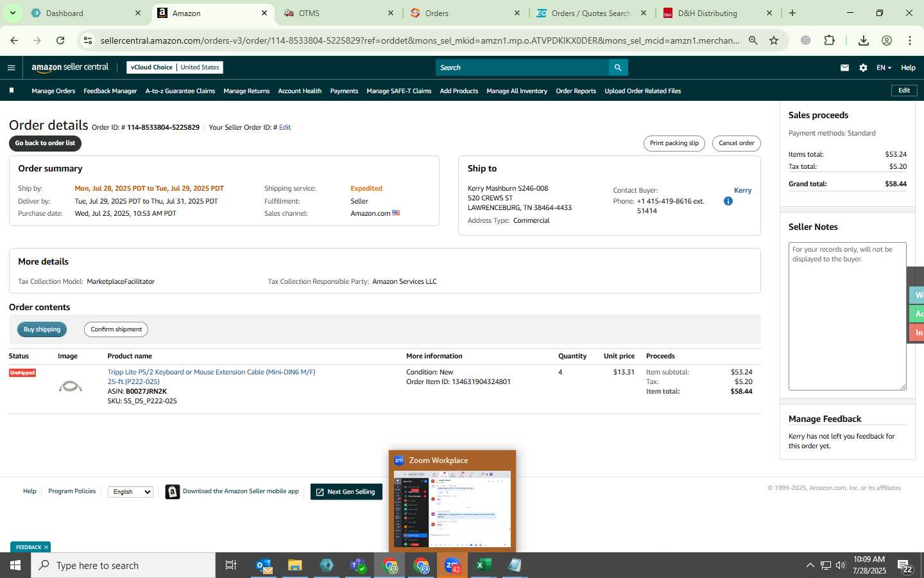The height and width of the screenshot is (578, 924).
Task: Click the search magnifier button
Action: 618,67
